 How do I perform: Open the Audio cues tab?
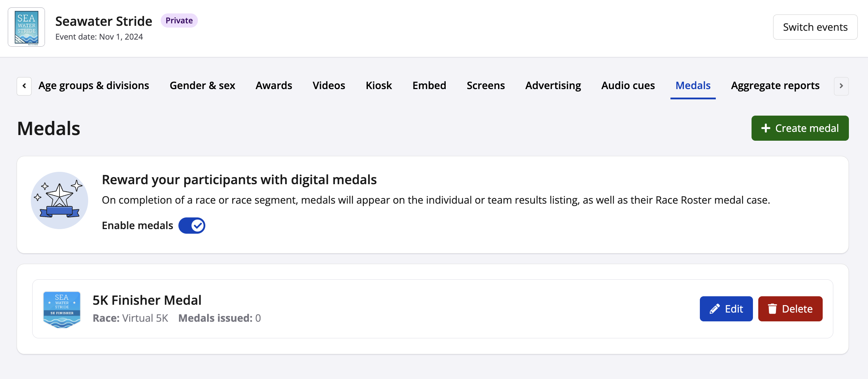click(628, 86)
